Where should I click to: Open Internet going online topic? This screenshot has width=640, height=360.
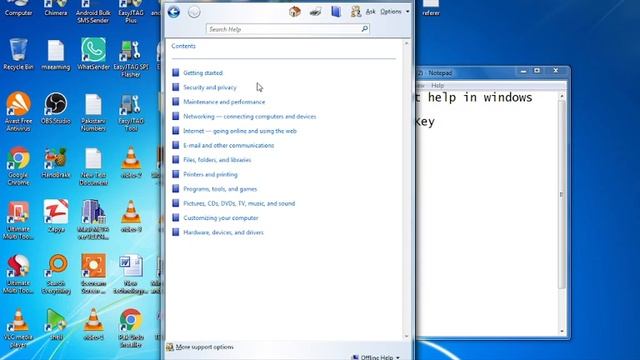click(240, 131)
